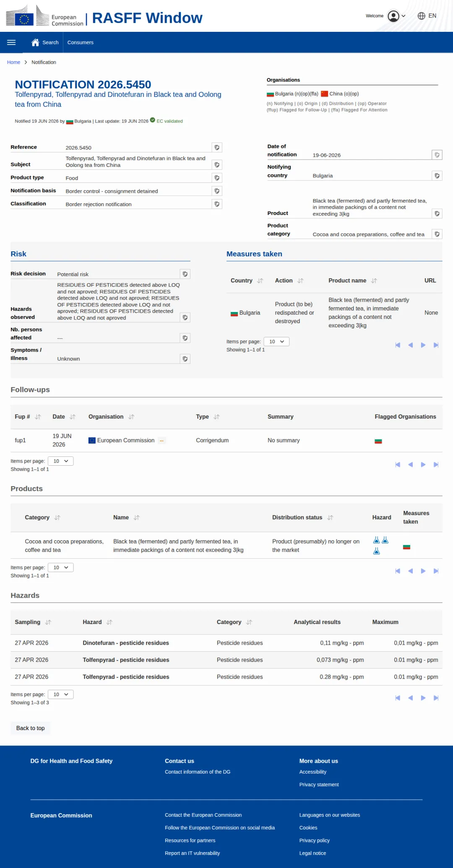Sort Hazards table by Category
Image resolution: width=453 pixels, height=868 pixels.
click(x=249, y=622)
